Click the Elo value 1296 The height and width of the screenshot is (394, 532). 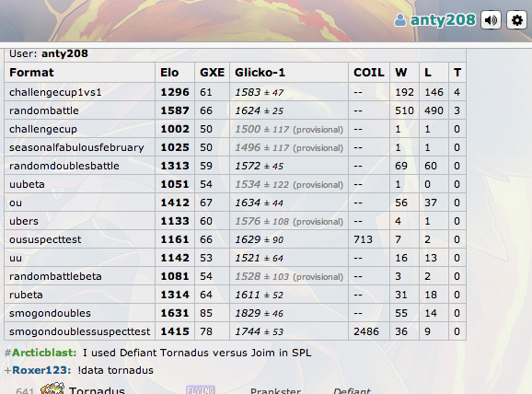point(175,92)
